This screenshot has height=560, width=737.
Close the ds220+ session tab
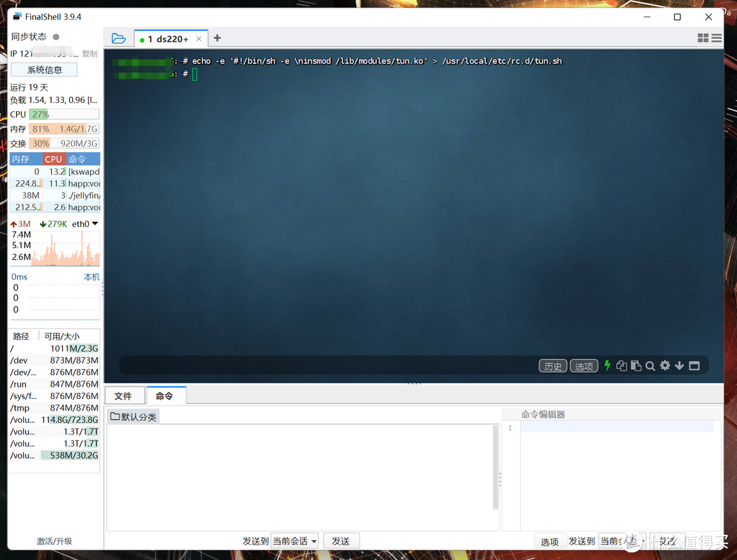tap(199, 39)
